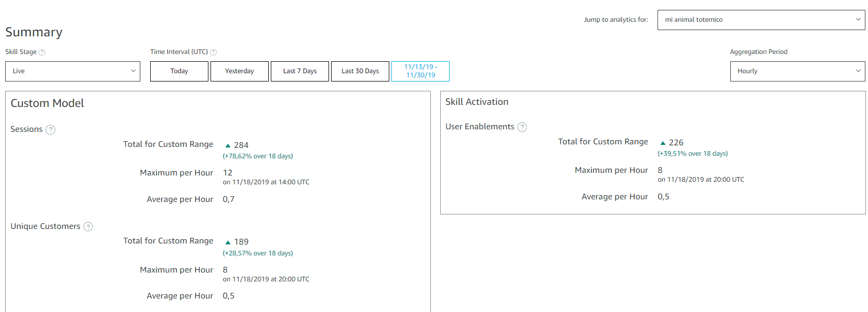This screenshot has height=312, width=868.
Task: Open the Skill Stage dropdown showing Live
Action: click(x=73, y=71)
